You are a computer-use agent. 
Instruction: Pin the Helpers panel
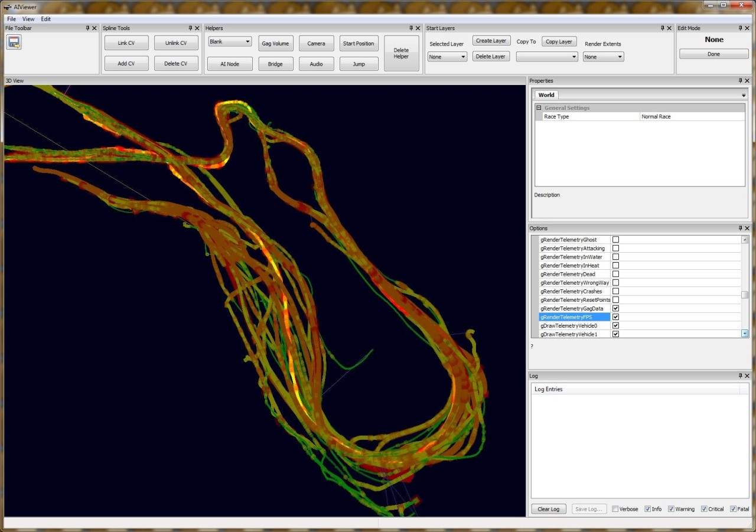[x=412, y=28]
